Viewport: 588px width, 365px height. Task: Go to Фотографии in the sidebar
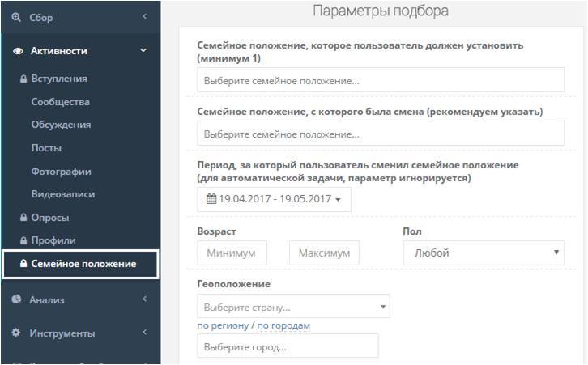pyautogui.click(x=62, y=172)
